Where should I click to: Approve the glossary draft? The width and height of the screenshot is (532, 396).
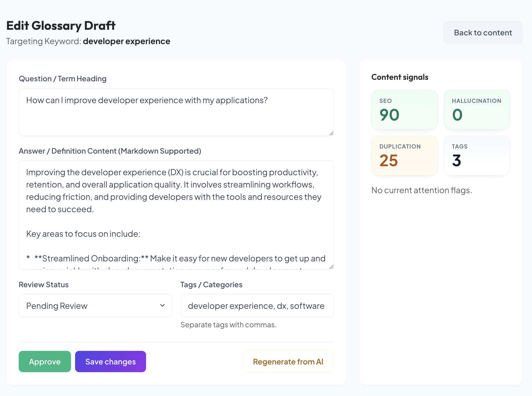tap(45, 361)
